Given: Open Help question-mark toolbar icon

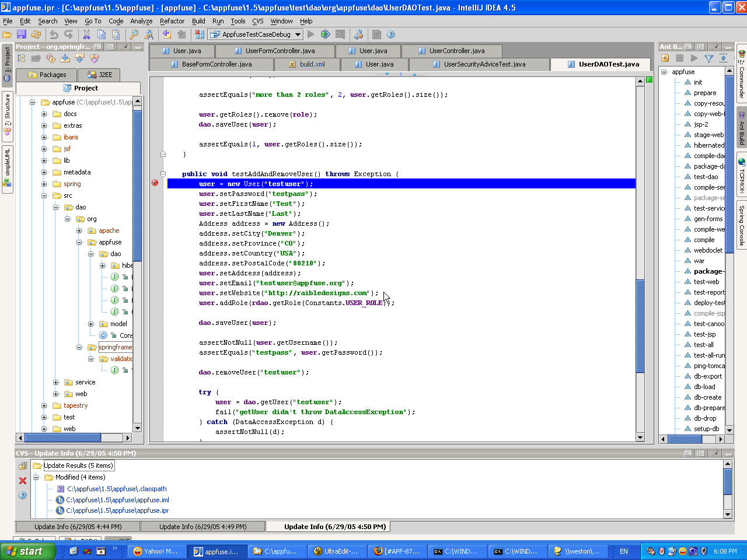Looking at the screenshot, I should (x=391, y=34).
